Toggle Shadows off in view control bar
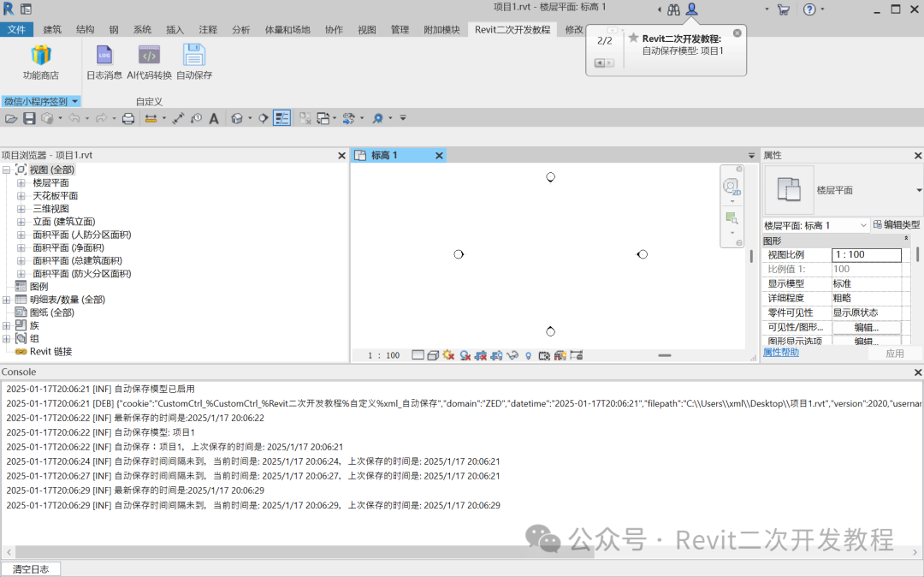The height and width of the screenshot is (577, 924). 465,355
